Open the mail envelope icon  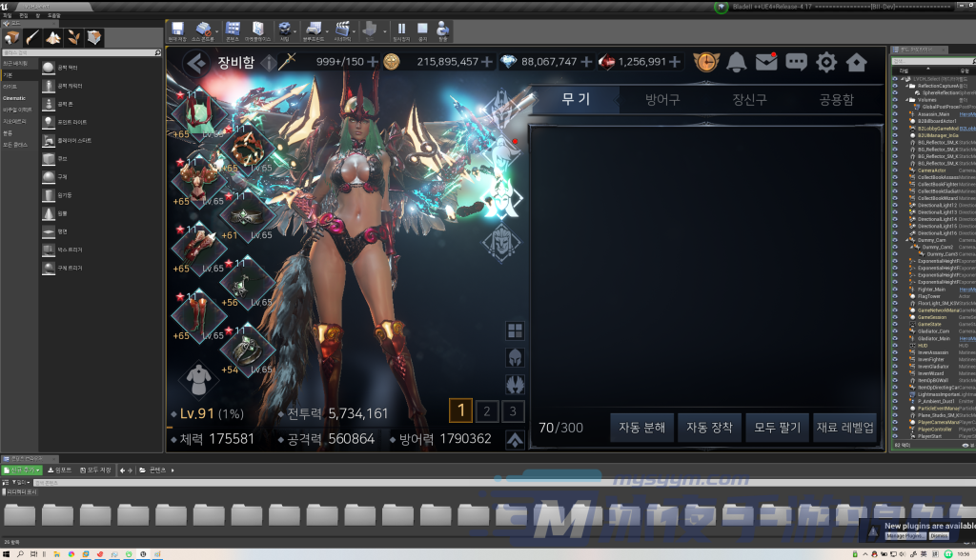(766, 63)
